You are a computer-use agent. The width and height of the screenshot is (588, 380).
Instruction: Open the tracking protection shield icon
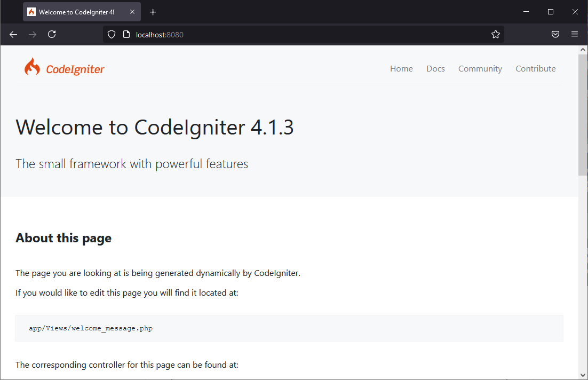(x=112, y=35)
